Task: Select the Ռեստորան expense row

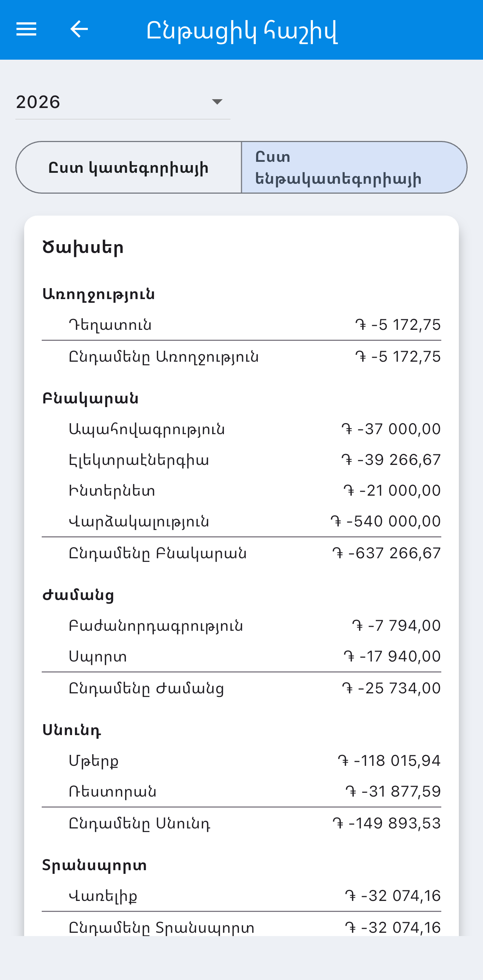Action: click(x=241, y=792)
